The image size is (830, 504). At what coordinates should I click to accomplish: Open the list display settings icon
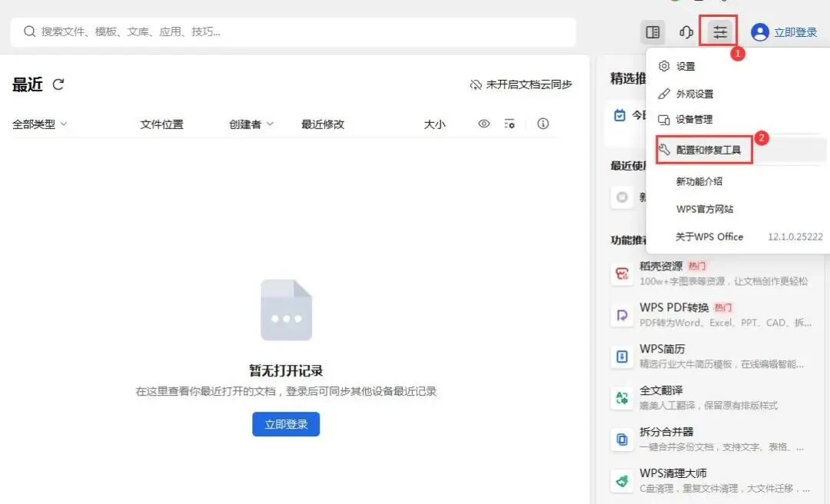coord(510,124)
